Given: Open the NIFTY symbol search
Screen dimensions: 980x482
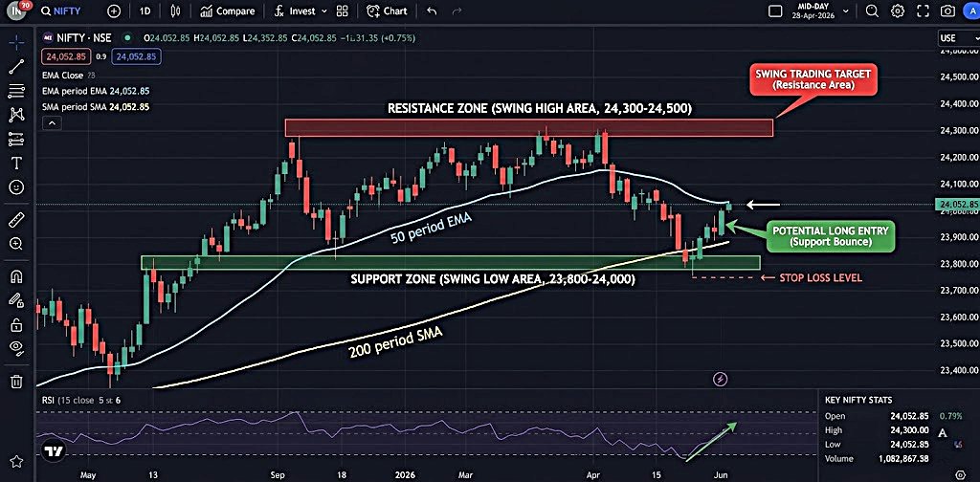Looking at the screenshot, I should click(60, 11).
